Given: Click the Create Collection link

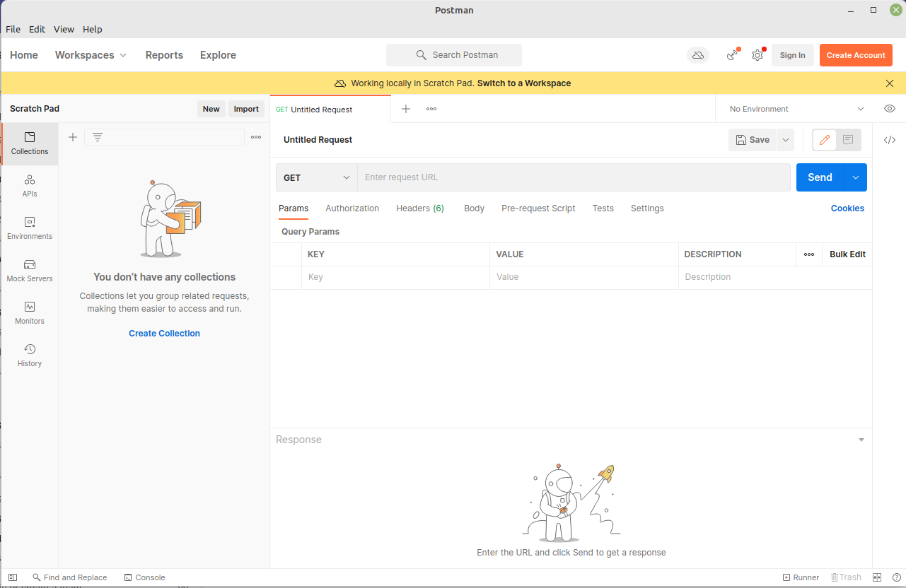Looking at the screenshot, I should tap(164, 334).
